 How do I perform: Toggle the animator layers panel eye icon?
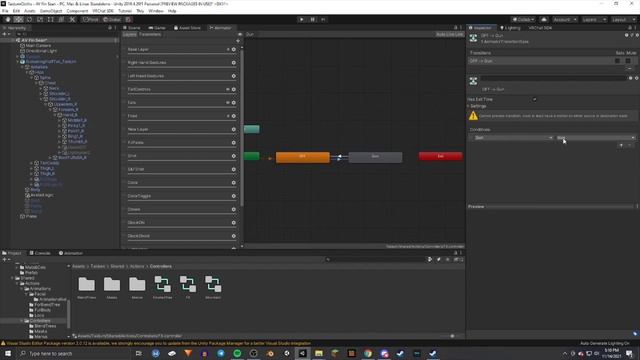(x=240, y=34)
